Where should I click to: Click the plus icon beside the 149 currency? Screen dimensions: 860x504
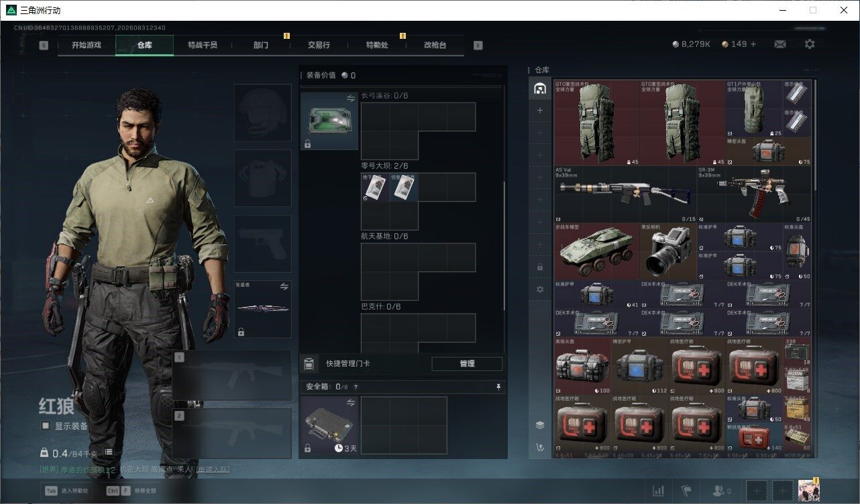753,44
